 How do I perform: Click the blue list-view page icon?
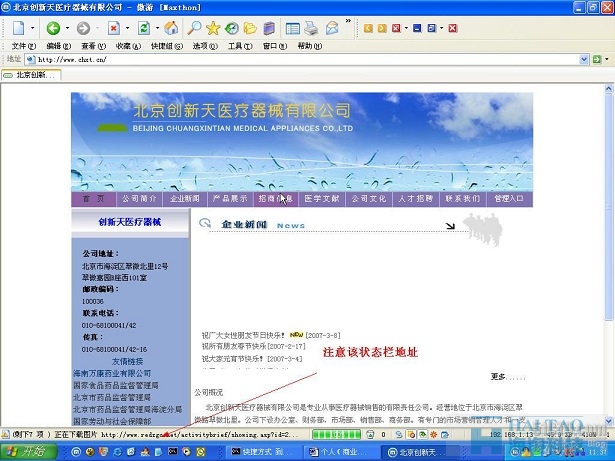293,28
